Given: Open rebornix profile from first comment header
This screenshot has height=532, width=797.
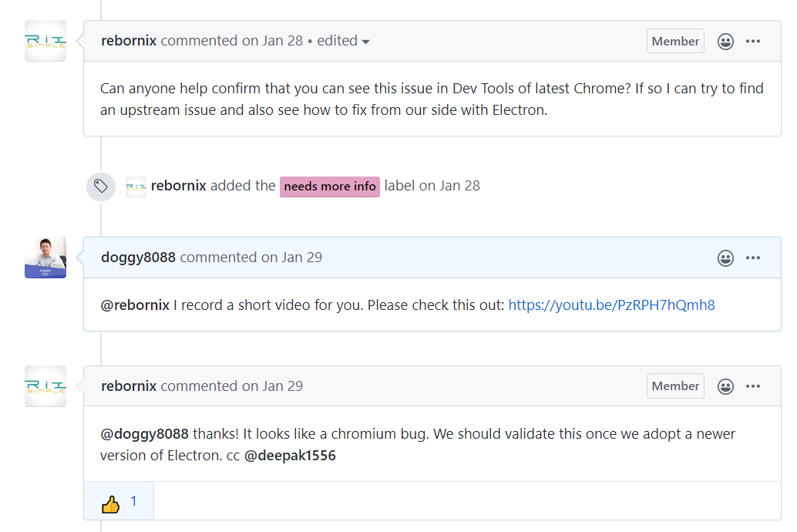Looking at the screenshot, I should (x=129, y=41).
